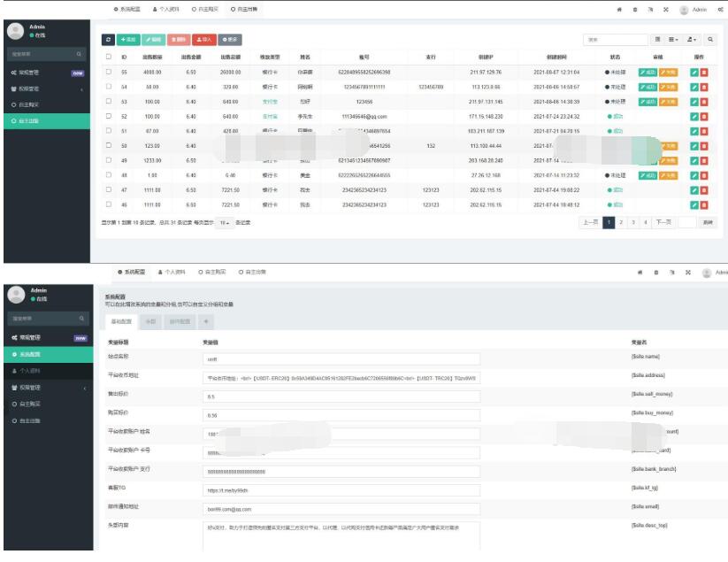728x562 pixels.
Task: Expand the 权限管理 menu in the top sidebar
Action: click(x=44, y=89)
